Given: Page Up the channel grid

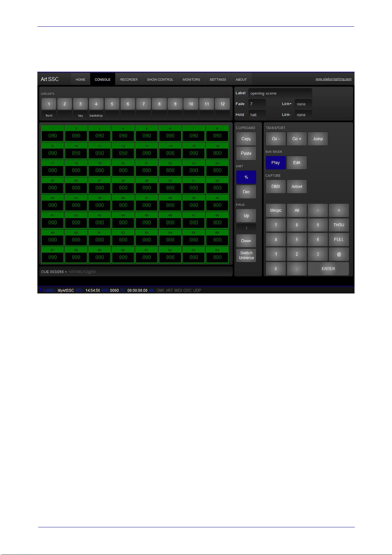Looking at the screenshot, I should (x=246, y=216).
